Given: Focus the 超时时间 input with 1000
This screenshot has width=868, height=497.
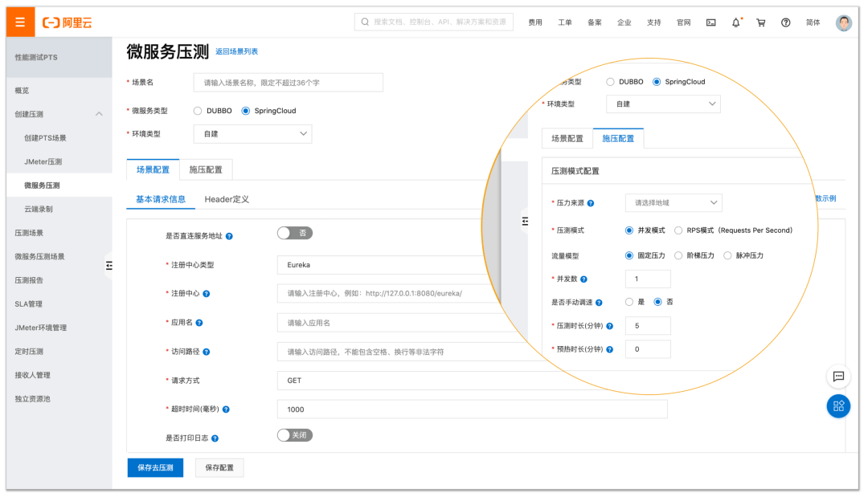Looking at the screenshot, I should 473,409.
